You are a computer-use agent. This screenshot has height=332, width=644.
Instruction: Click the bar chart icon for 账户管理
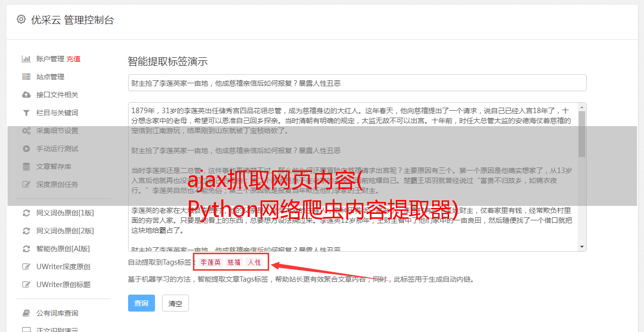point(26,59)
